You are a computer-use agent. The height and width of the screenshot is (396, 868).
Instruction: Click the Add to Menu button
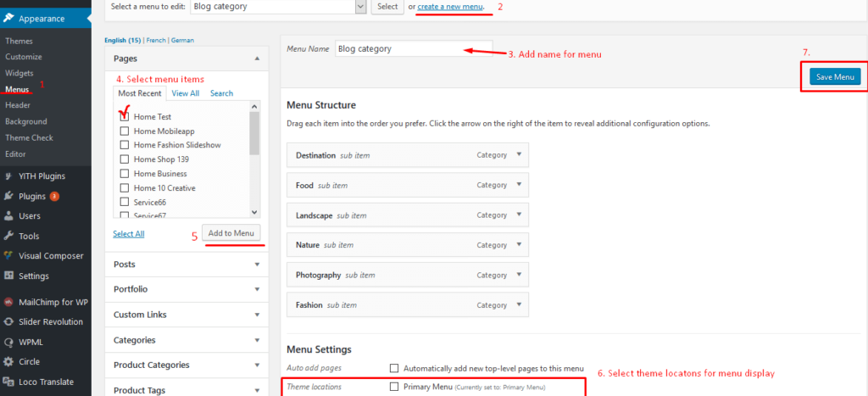click(x=231, y=233)
